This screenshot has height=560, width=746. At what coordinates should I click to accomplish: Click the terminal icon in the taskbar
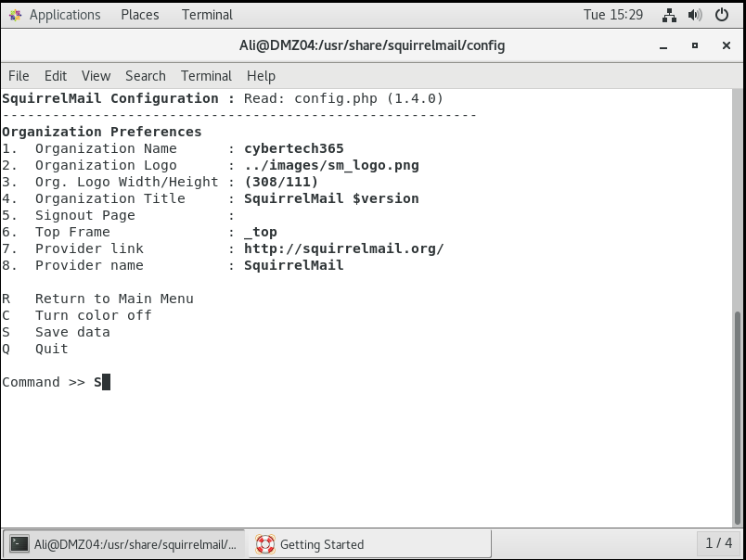(19, 544)
